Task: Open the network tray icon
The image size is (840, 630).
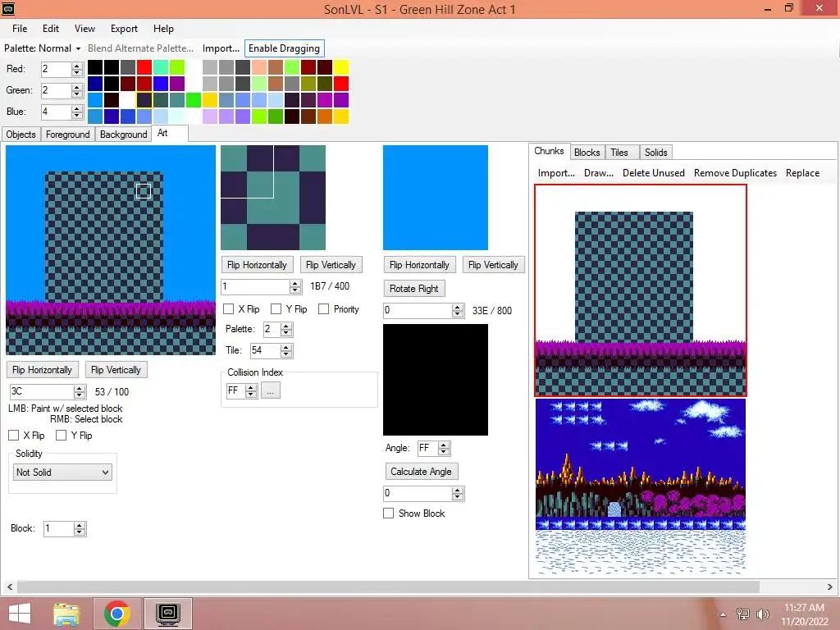Action: click(742, 614)
